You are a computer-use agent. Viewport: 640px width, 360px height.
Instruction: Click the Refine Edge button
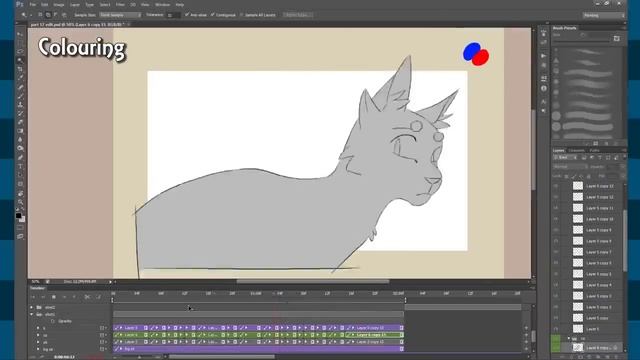click(x=298, y=15)
